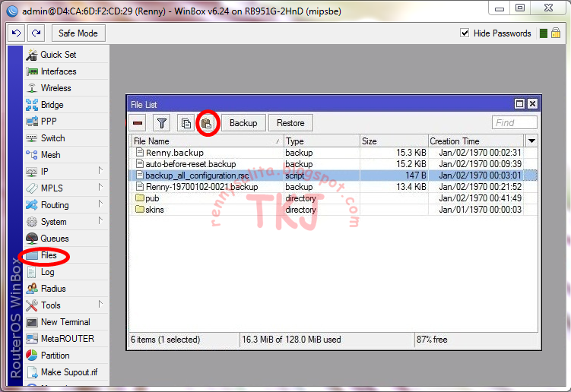Expand the System submenu arrow
The width and height of the screenshot is (571, 392).
[100, 220]
